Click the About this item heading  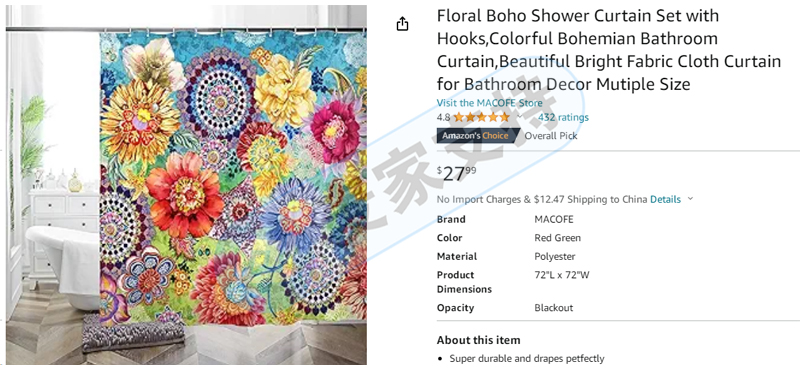coord(479,340)
